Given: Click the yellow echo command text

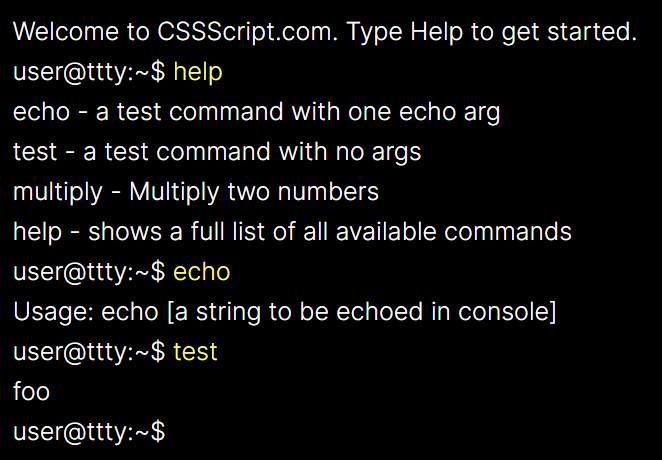Looking at the screenshot, I should [201, 272].
